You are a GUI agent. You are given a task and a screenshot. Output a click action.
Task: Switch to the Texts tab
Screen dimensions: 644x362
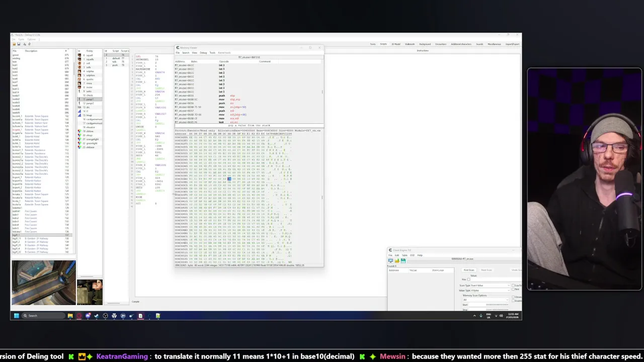[373, 44]
